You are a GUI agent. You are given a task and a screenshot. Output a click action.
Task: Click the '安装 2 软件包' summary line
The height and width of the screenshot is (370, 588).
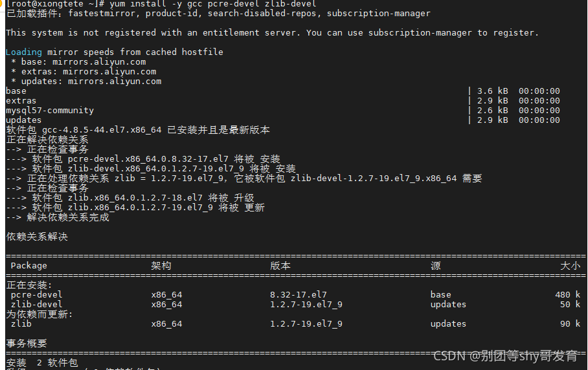(42, 364)
